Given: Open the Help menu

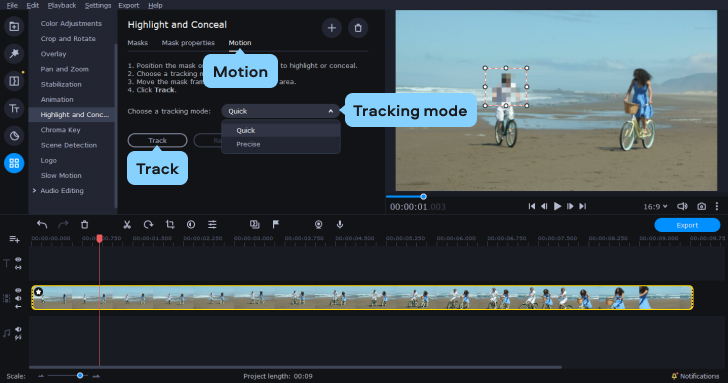Looking at the screenshot, I should pos(155,5).
